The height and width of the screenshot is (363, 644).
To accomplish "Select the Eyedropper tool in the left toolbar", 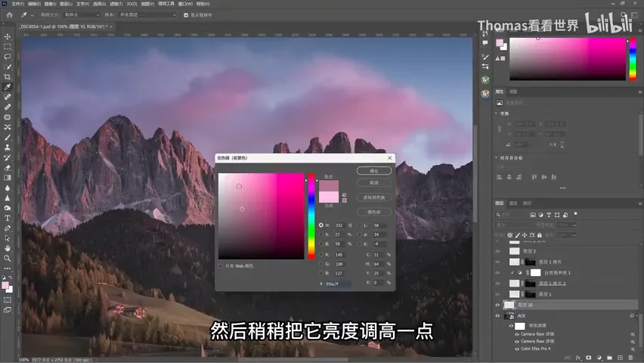I will click(x=8, y=87).
